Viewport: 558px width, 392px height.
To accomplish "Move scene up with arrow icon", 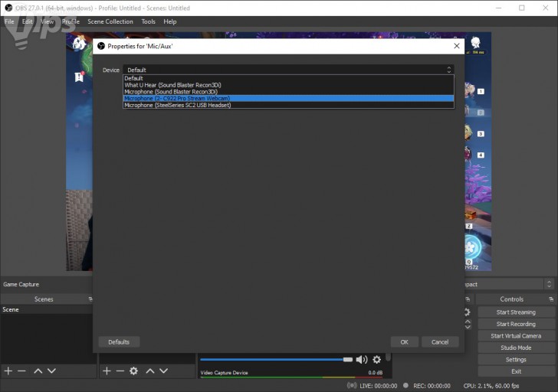I will [x=38, y=371].
